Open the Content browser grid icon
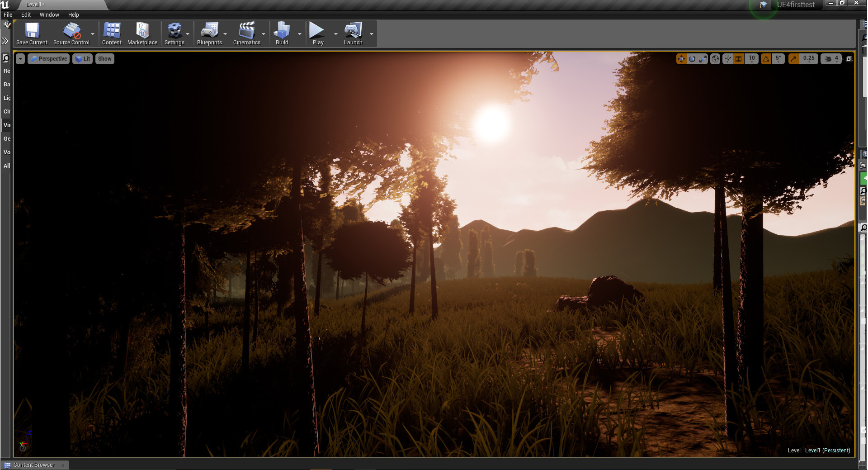This screenshot has width=868, height=470. [x=112, y=30]
